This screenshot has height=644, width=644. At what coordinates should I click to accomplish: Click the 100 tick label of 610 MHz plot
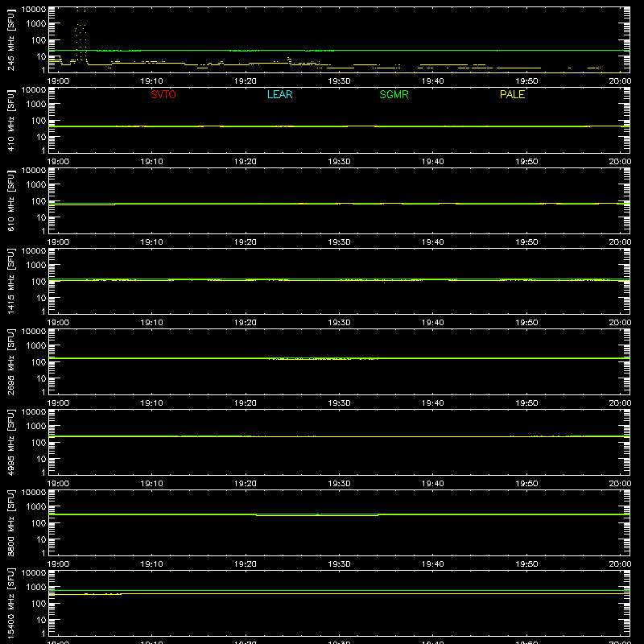point(39,200)
